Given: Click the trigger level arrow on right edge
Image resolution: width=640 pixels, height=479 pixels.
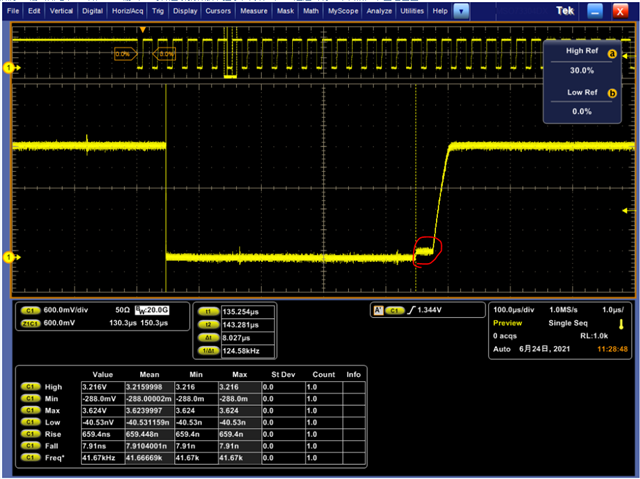Looking at the screenshot, I should point(627,210).
